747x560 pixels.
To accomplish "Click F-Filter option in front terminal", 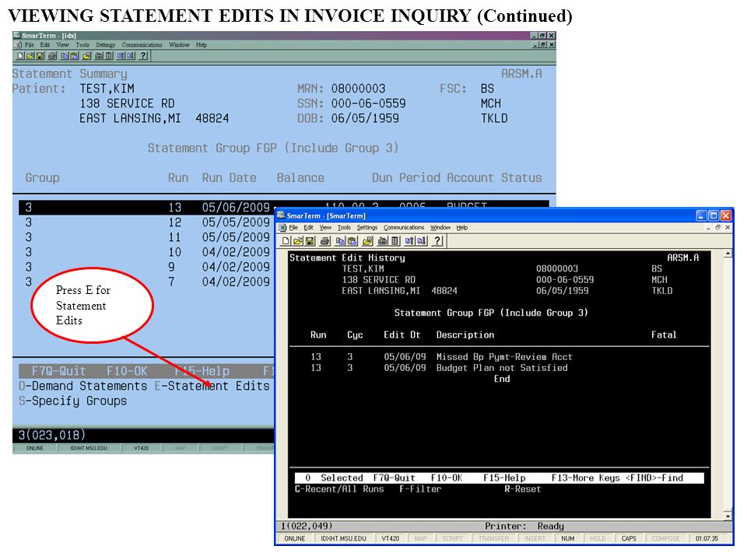I will tap(420, 489).
